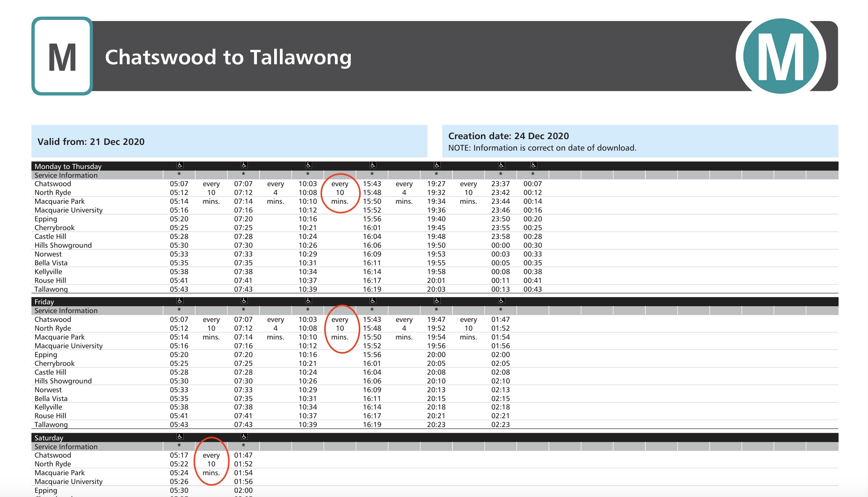Screen dimensions: 868x497
Task: Click the 'Valid from: 21 Dec 2020' text
Action: pyautogui.click(x=91, y=142)
